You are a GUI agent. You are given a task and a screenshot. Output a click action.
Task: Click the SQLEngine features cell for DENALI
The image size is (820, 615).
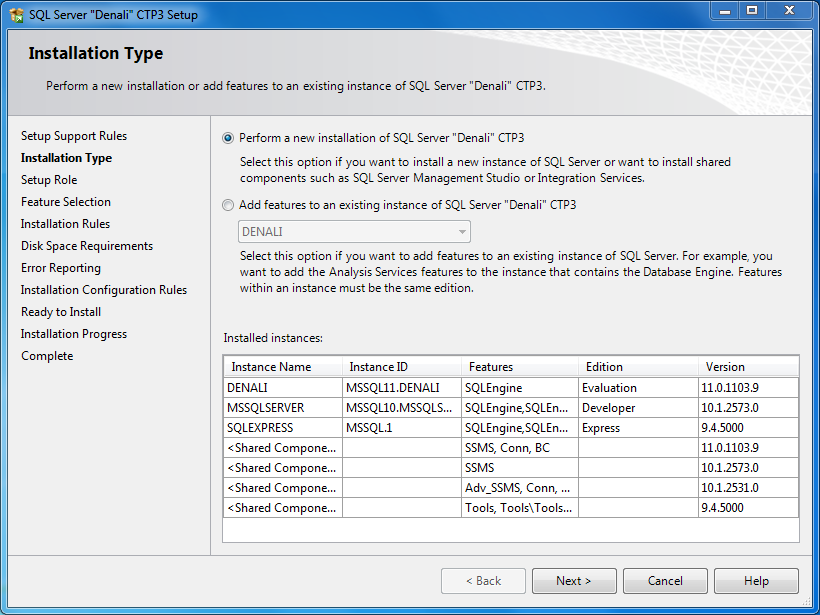tap(520, 388)
